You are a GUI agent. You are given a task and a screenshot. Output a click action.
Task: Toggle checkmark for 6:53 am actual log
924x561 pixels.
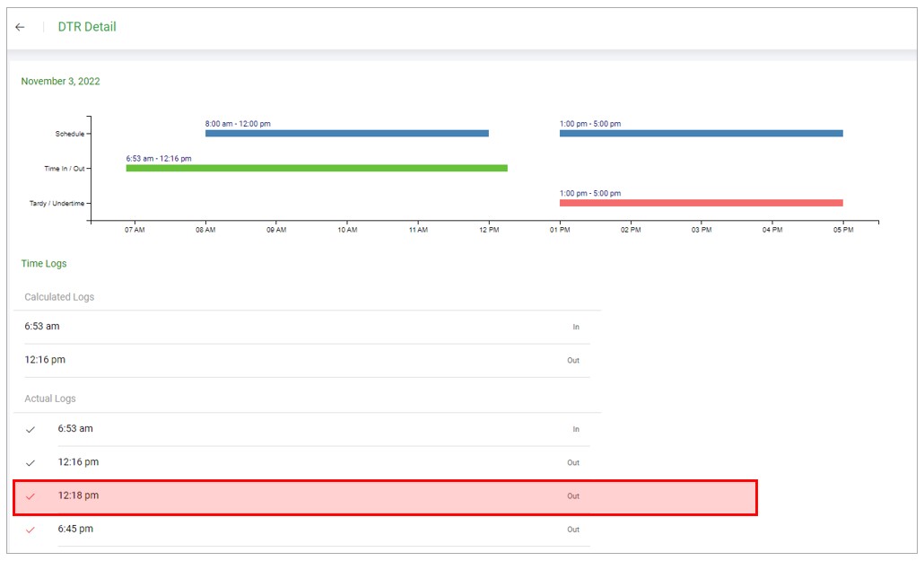point(31,429)
